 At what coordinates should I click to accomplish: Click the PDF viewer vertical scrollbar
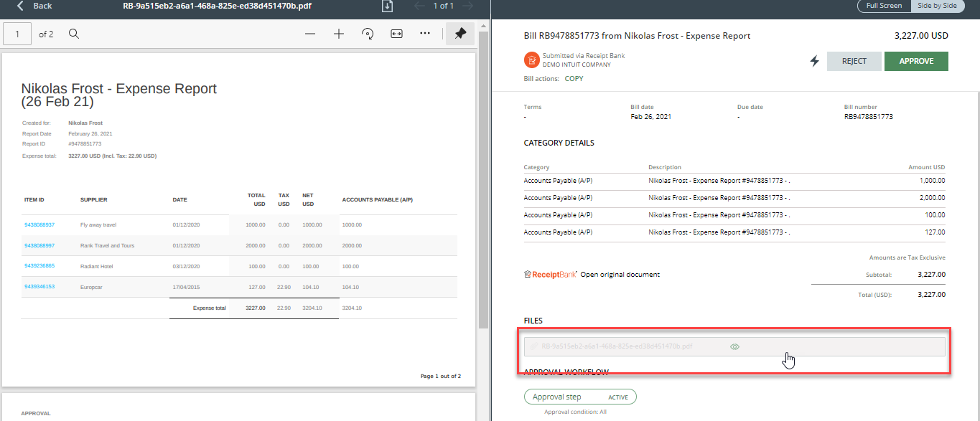click(x=483, y=179)
